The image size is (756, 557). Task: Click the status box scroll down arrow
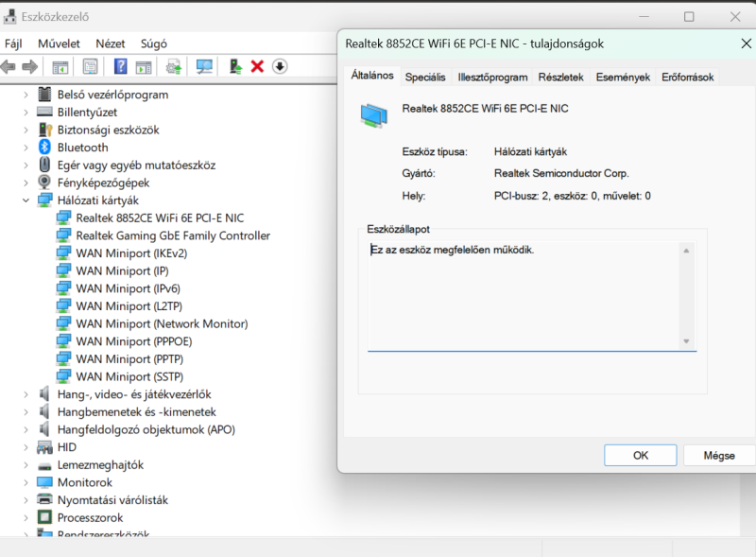coord(686,341)
